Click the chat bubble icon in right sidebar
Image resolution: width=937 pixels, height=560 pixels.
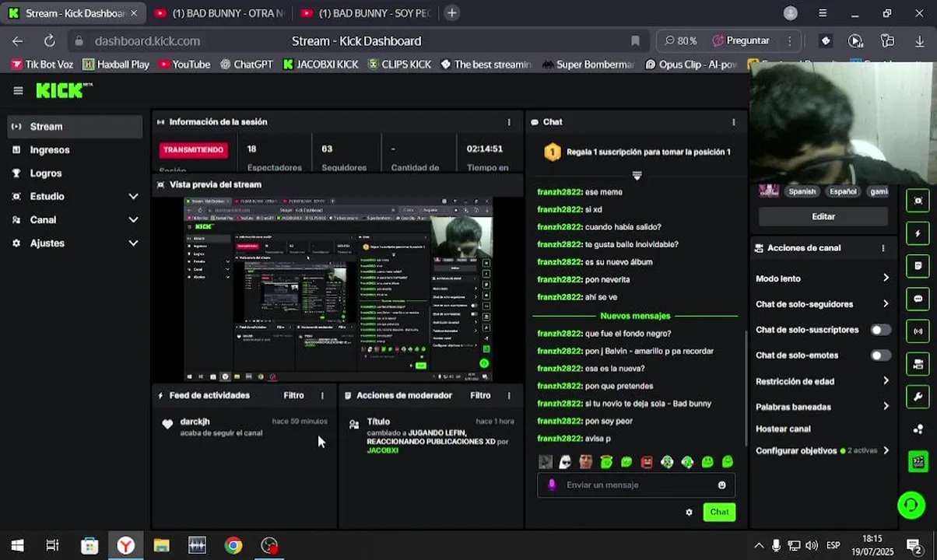tap(918, 299)
